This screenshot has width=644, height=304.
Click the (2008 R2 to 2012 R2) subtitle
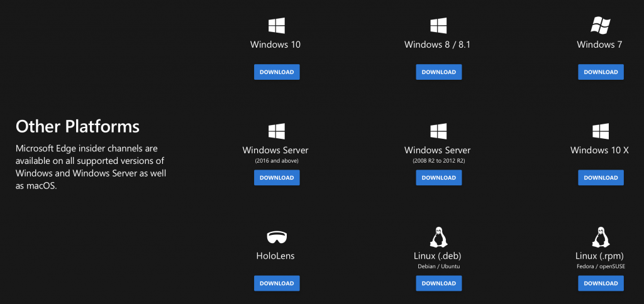pyautogui.click(x=438, y=161)
